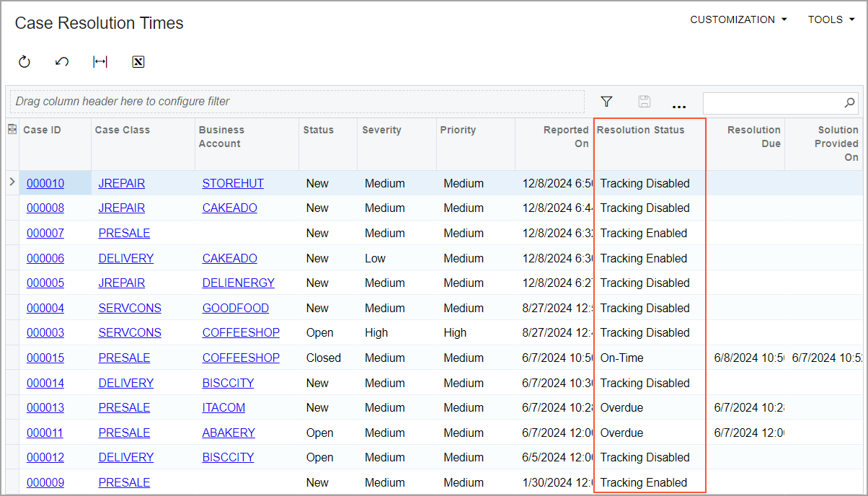Open the SERVCONS case class for 000004
This screenshot has width=868, height=496.
click(x=130, y=308)
